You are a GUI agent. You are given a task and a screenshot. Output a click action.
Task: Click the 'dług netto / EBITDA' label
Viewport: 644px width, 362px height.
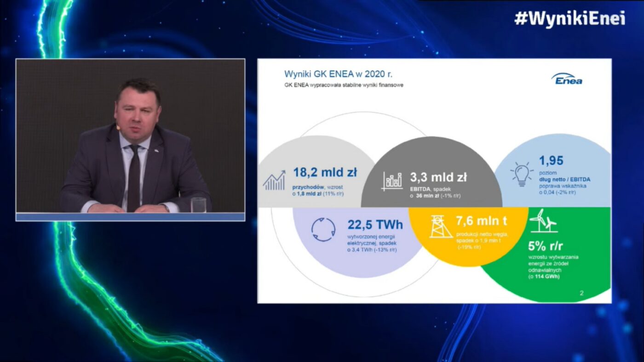click(565, 179)
